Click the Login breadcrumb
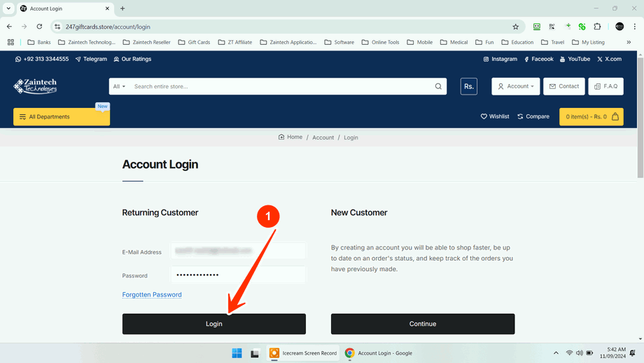Image resolution: width=644 pixels, height=363 pixels. point(351,138)
